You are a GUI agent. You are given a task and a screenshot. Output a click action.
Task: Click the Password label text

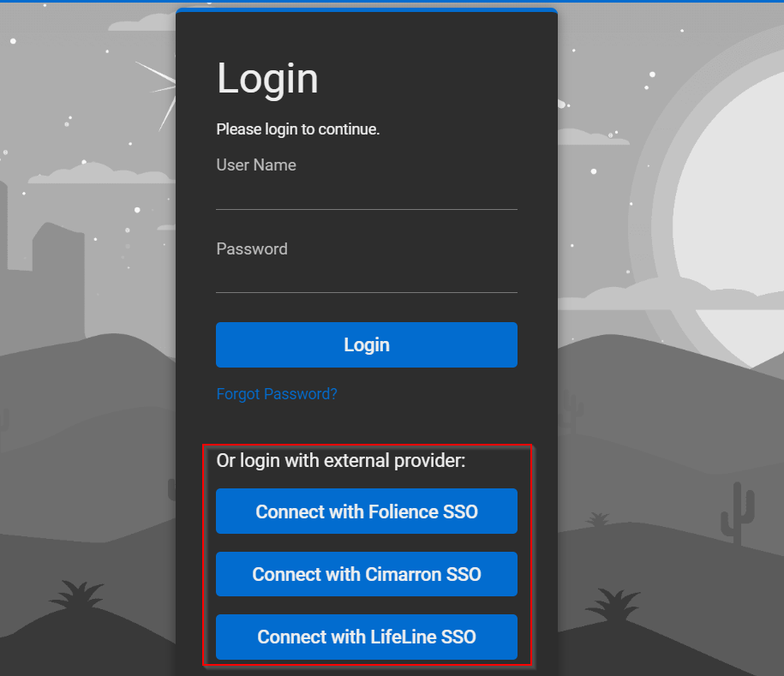click(252, 249)
